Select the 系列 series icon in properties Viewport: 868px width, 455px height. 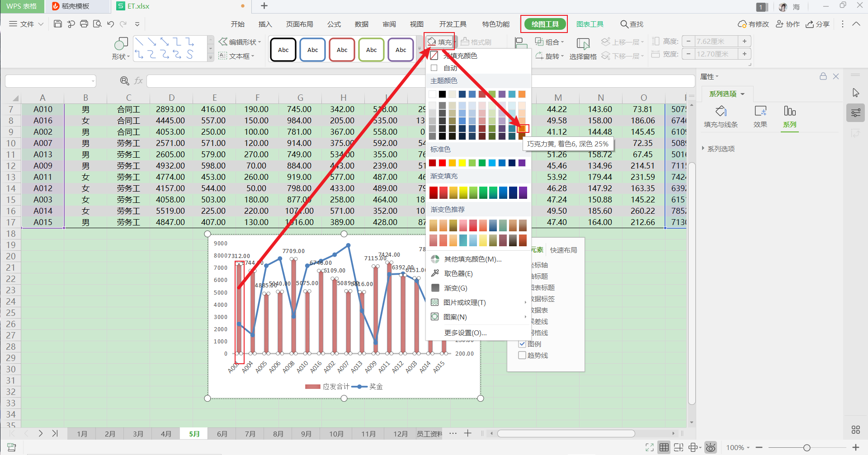tap(790, 117)
